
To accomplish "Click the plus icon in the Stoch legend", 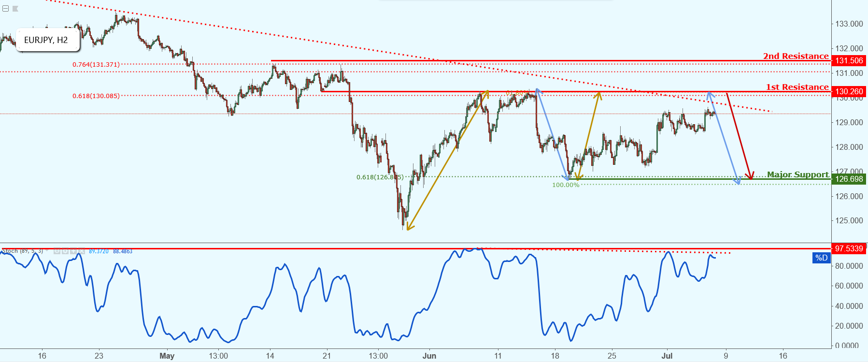I will coord(73,251).
